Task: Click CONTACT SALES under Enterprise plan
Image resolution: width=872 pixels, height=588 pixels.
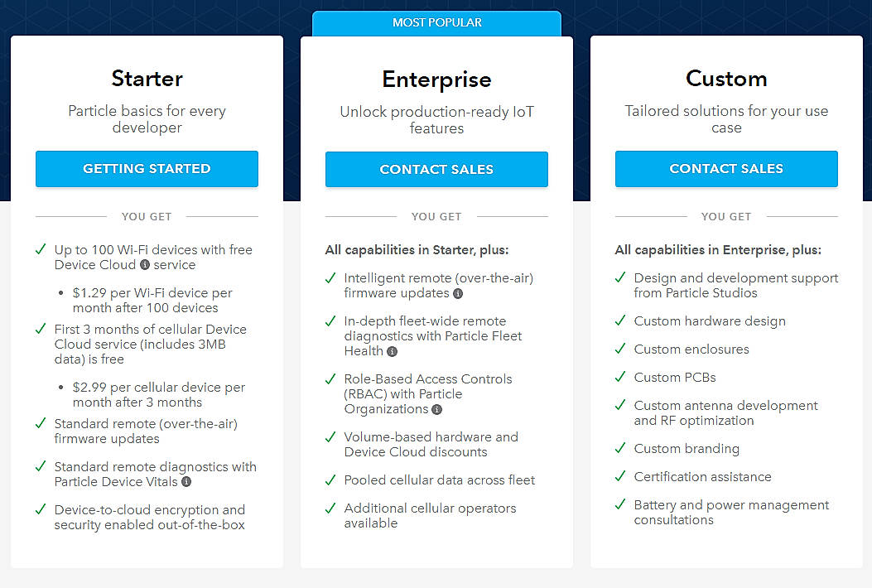Action: pyautogui.click(x=436, y=169)
